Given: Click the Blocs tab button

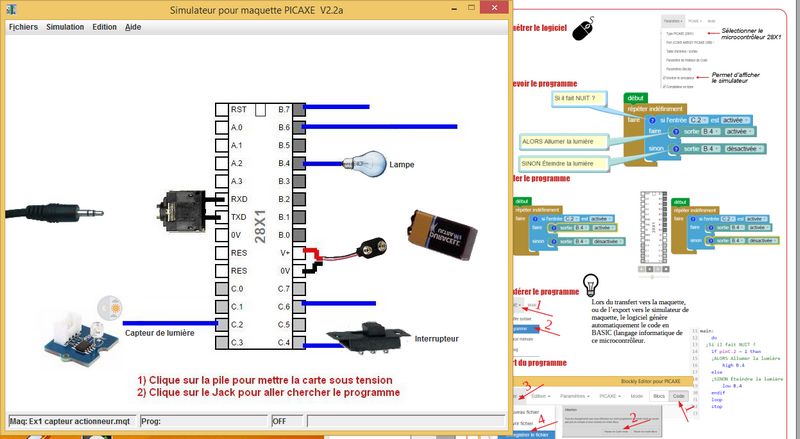Looking at the screenshot, I should pyautogui.click(x=658, y=396).
